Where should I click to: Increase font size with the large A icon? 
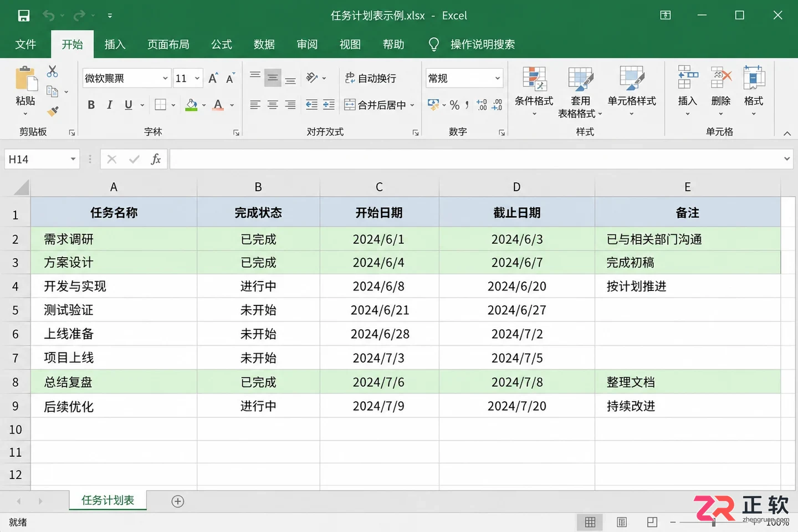coord(213,78)
